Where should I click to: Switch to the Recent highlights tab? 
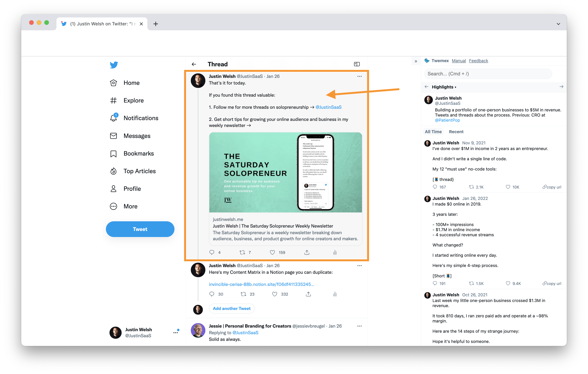(x=456, y=132)
